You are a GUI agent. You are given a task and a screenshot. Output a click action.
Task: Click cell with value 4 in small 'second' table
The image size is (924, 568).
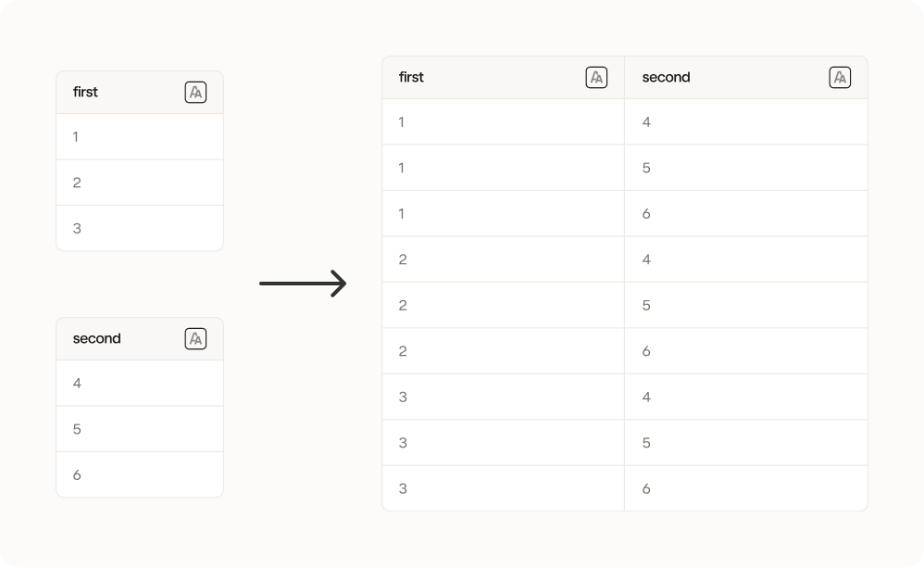140,384
